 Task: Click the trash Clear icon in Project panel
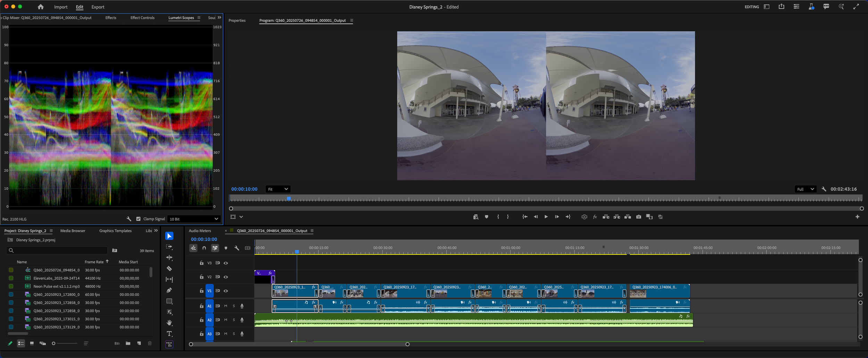tap(150, 343)
